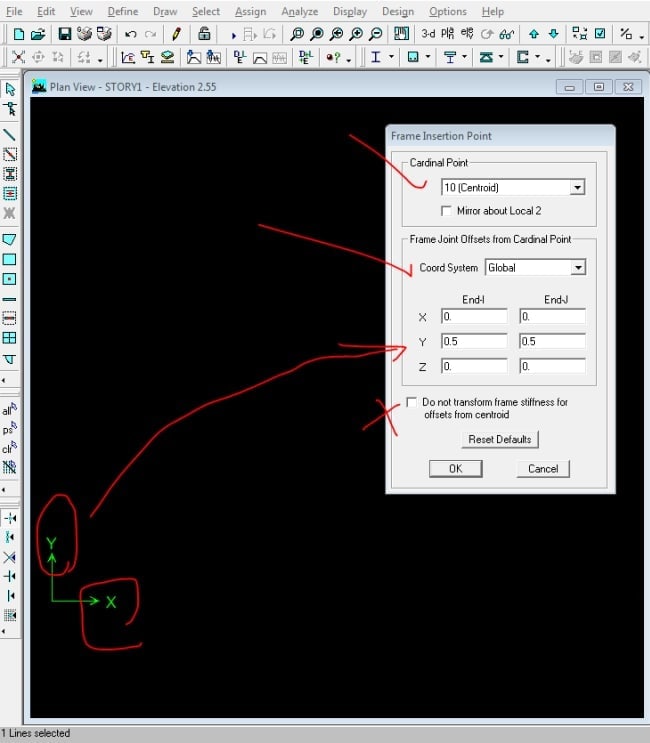
Task: Open the Select menu
Action: coord(206,11)
